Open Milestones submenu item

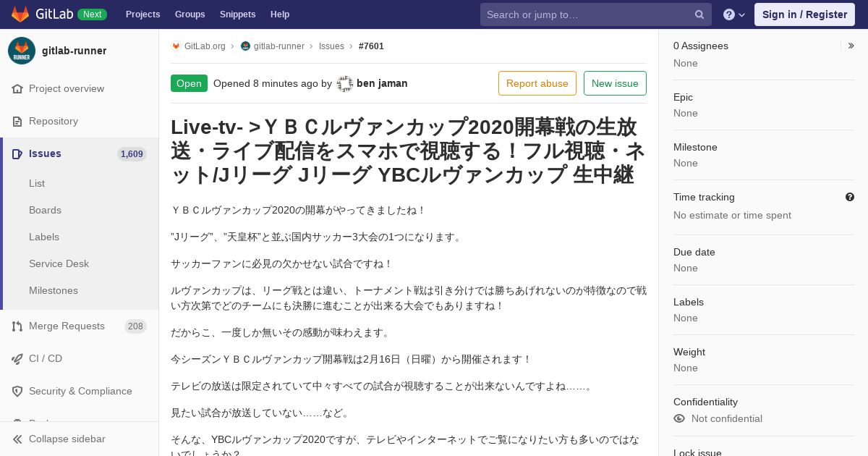click(54, 290)
